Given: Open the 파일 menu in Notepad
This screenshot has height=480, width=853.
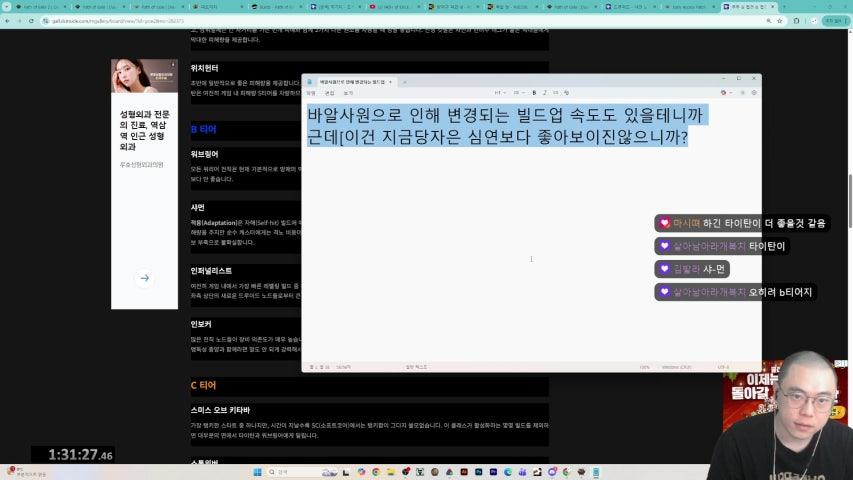Looking at the screenshot, I should [x=311, y=93].
